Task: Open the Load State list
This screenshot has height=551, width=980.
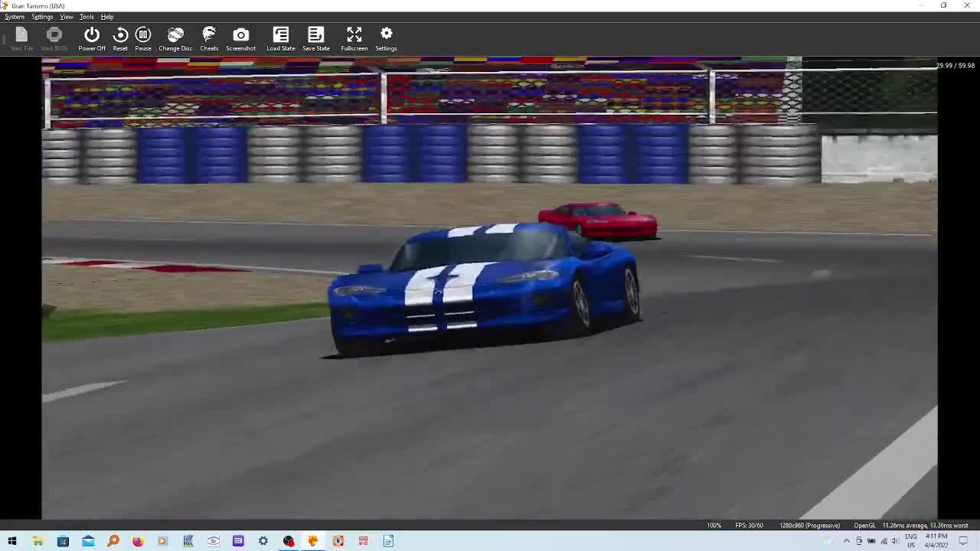Action: tap(281, 39)
